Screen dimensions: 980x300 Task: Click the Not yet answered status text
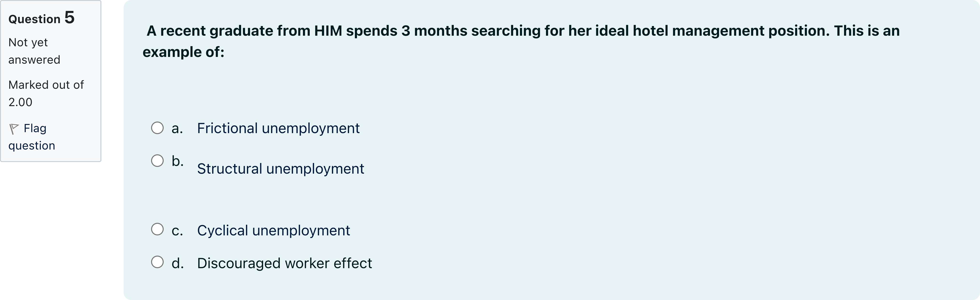(34, 51)
